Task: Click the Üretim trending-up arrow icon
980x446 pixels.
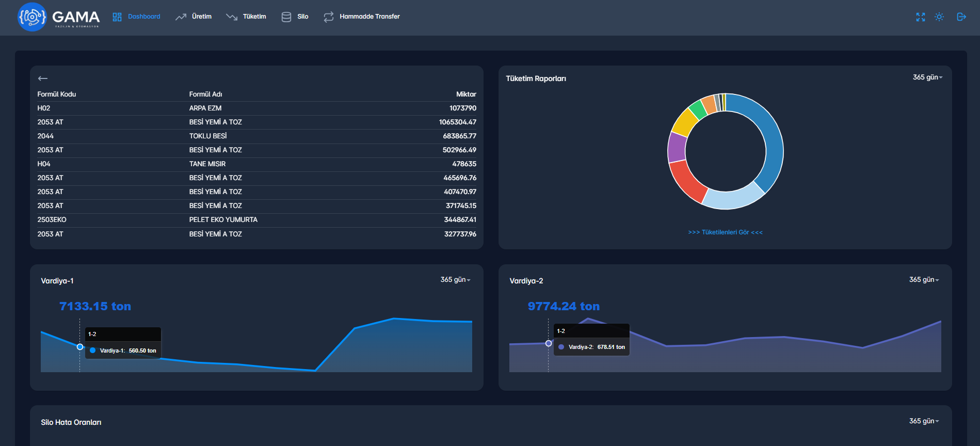Action: click(x=181, y=17)
